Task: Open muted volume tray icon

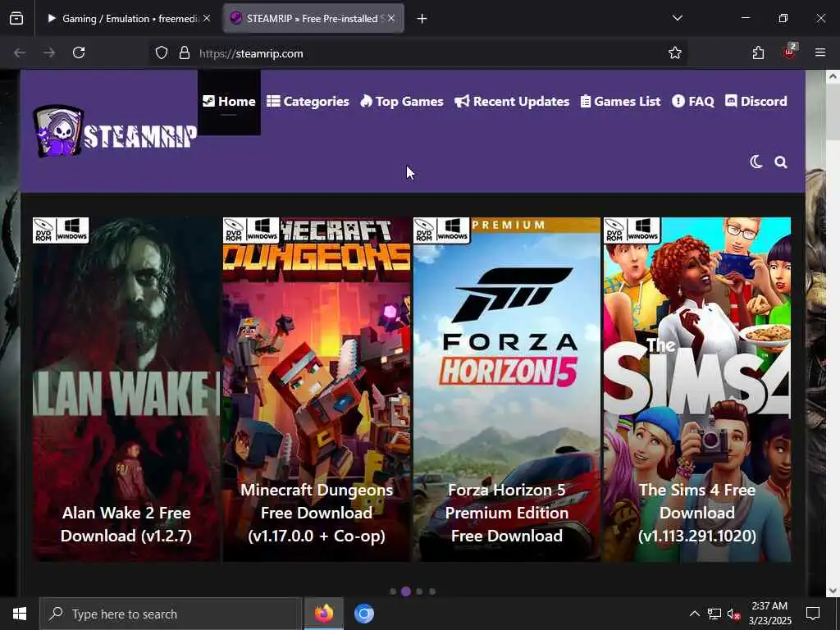Action: [734, 614]
